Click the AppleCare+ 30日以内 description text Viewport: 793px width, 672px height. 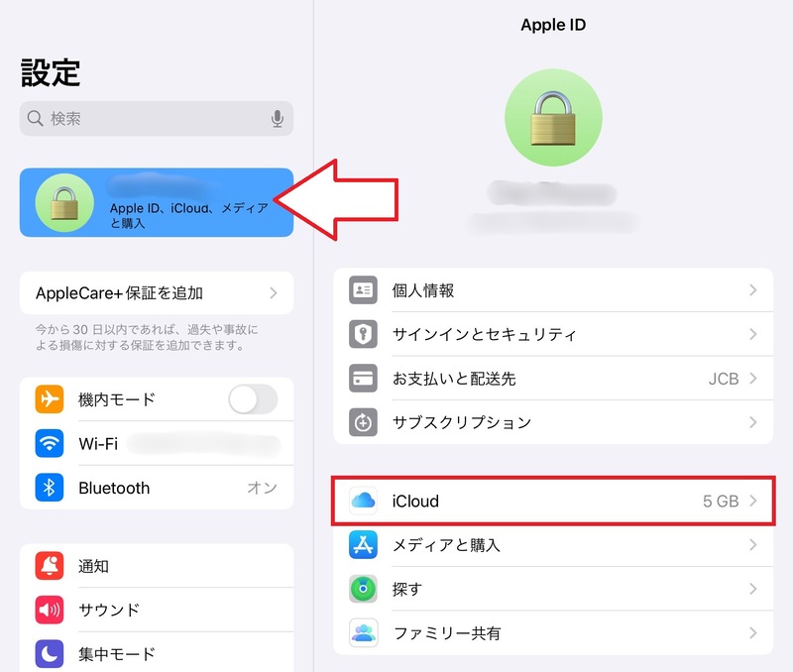tap(146, 337)
